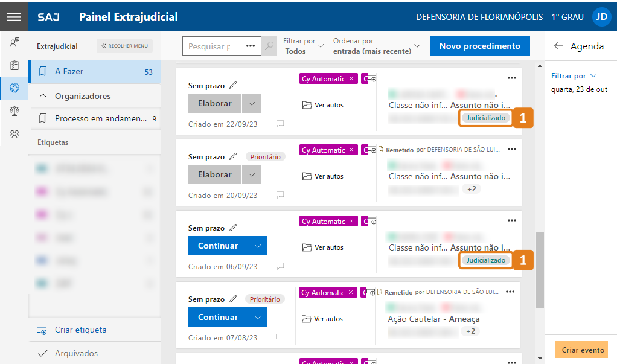Click Elaborar on 20/09/23 card
The width and height of the screenshot is (617, 364).
point(214,174)
